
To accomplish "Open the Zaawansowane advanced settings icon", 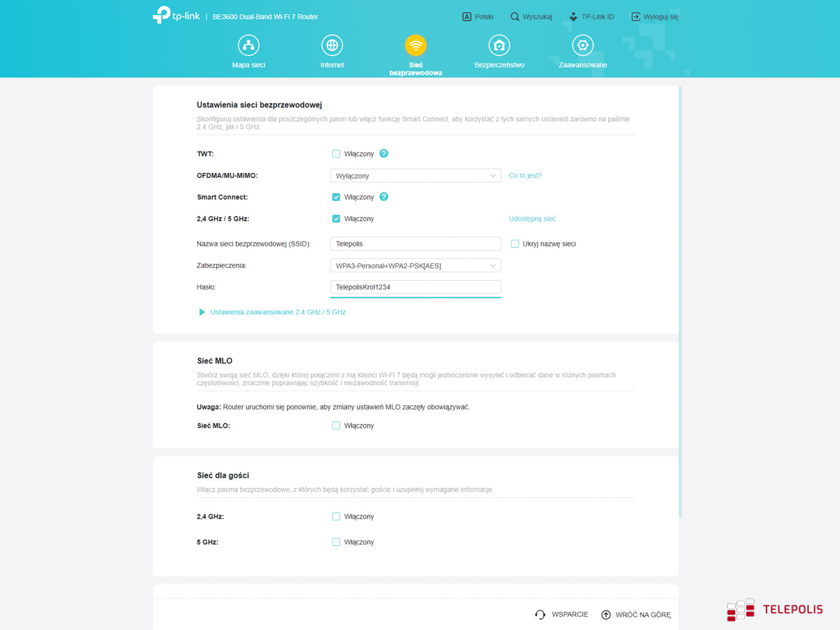I will 582,46.
